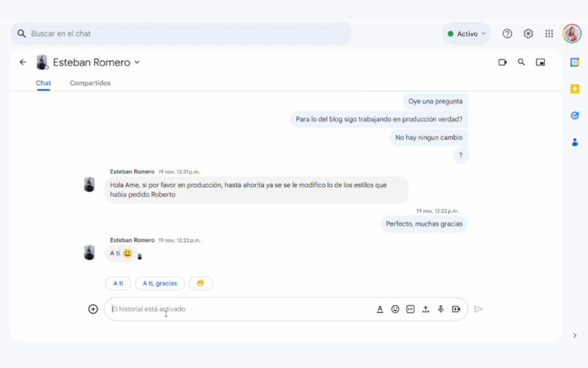588x368 pixels.
Task: Click the plus icon beside the message box
Action: (93, 309)
